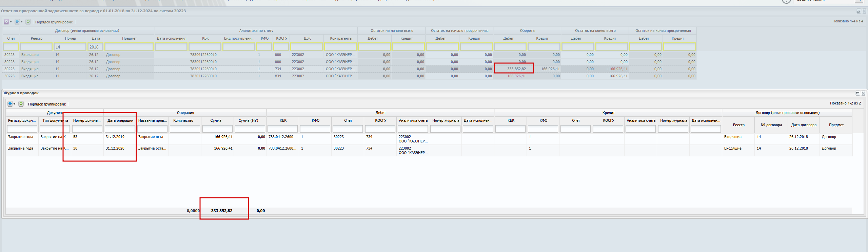Click Порядок группировки label in report toolbar
Screen dimensions: 868x252
(54, 22)
